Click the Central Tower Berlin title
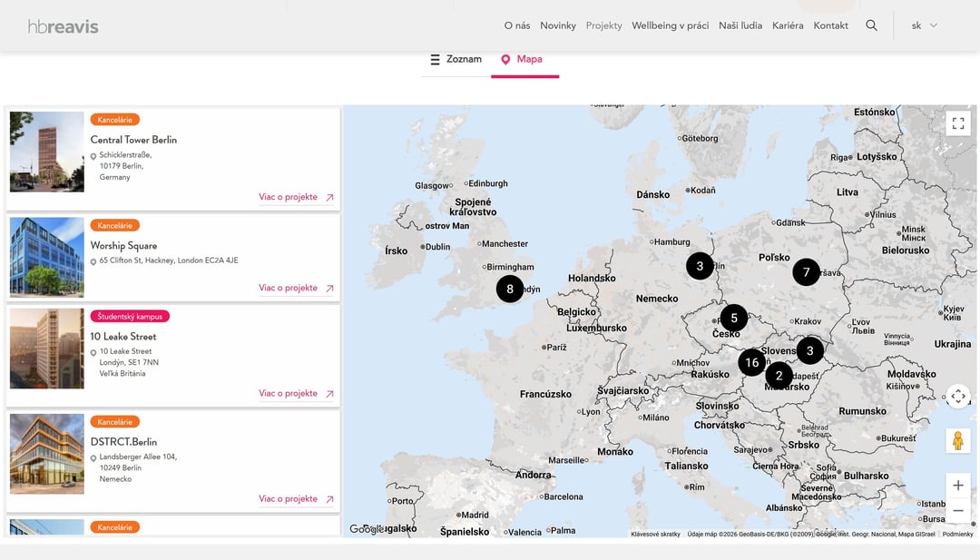 (133, 140)
